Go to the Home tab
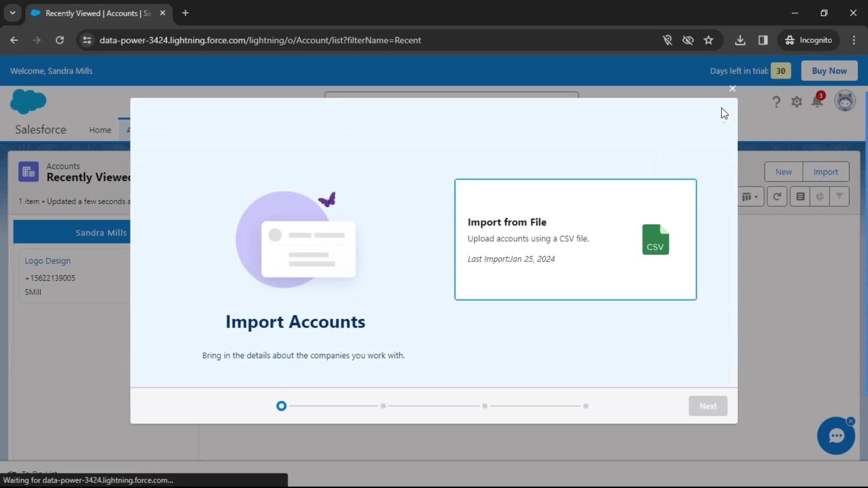This screenshot has width=868, height=488. (x=100, y=130)
